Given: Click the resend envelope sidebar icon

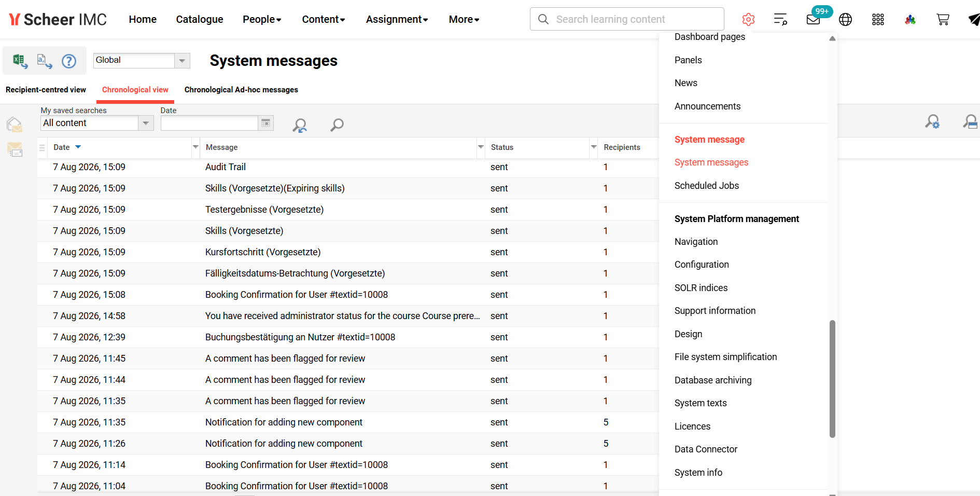Looking at the screenshot, I should tap(15, 149).
